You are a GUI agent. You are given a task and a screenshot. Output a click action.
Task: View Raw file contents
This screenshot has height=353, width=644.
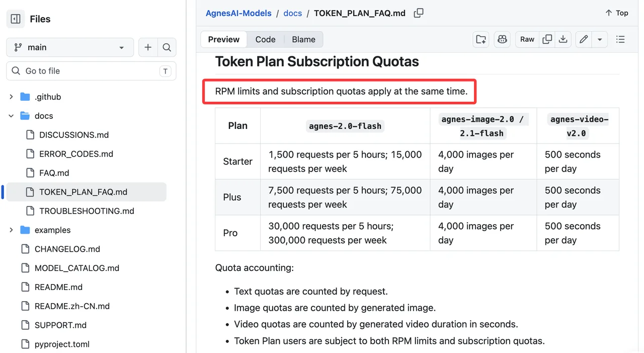click(527, 39)
